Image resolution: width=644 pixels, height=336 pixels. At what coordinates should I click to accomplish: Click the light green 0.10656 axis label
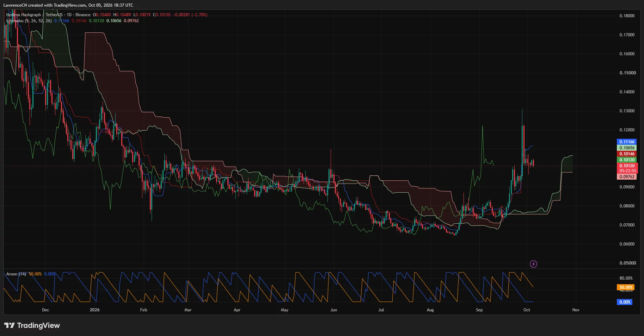pos(627,148)
